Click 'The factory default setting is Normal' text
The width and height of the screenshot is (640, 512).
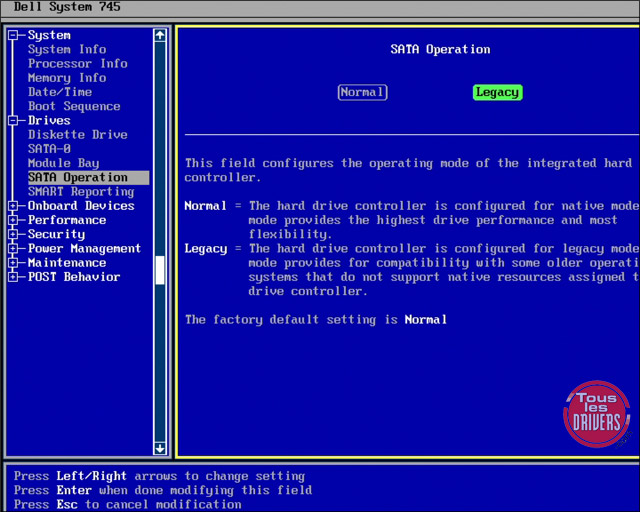[x=316, y=320]
